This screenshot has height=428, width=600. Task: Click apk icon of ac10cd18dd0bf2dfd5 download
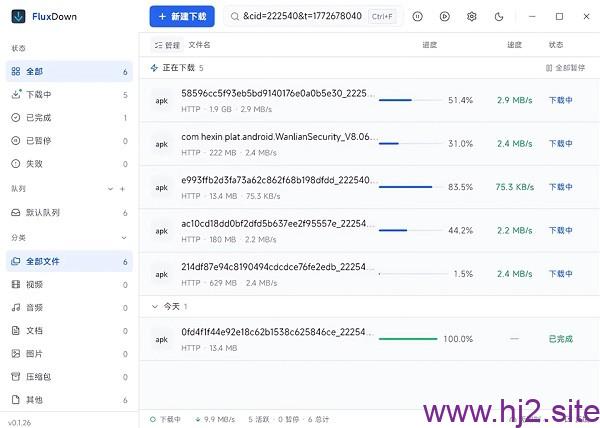[x=161, y=231]
